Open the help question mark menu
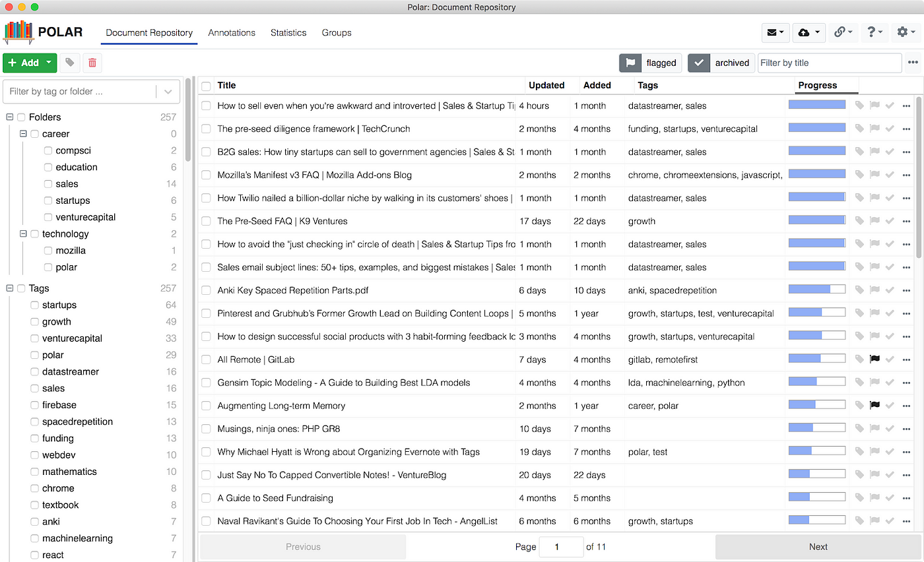Image resolution: width=924 pixels, height=562 pixels. [874, 32]
